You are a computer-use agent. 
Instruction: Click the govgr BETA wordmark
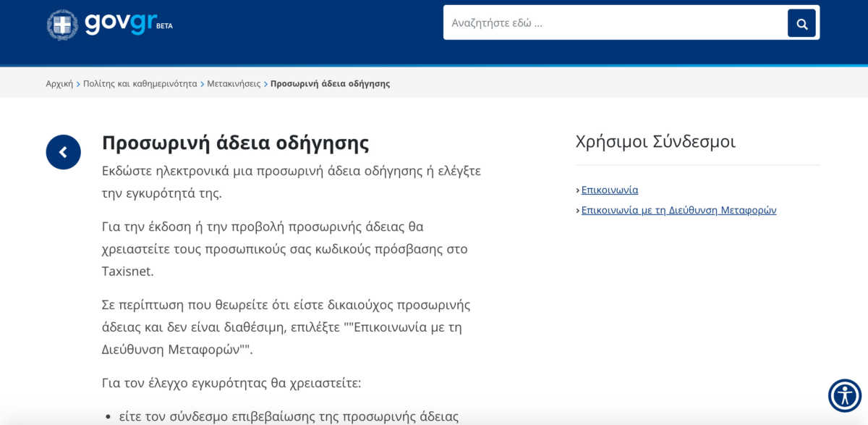click(129, 24)
